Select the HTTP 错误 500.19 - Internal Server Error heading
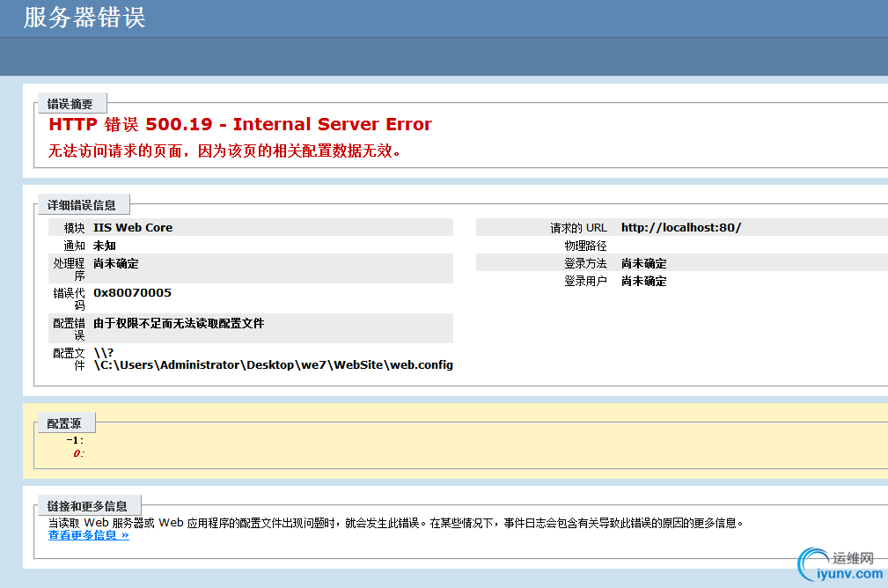Screen dimensions: 888x588 [x=240, y=124]
